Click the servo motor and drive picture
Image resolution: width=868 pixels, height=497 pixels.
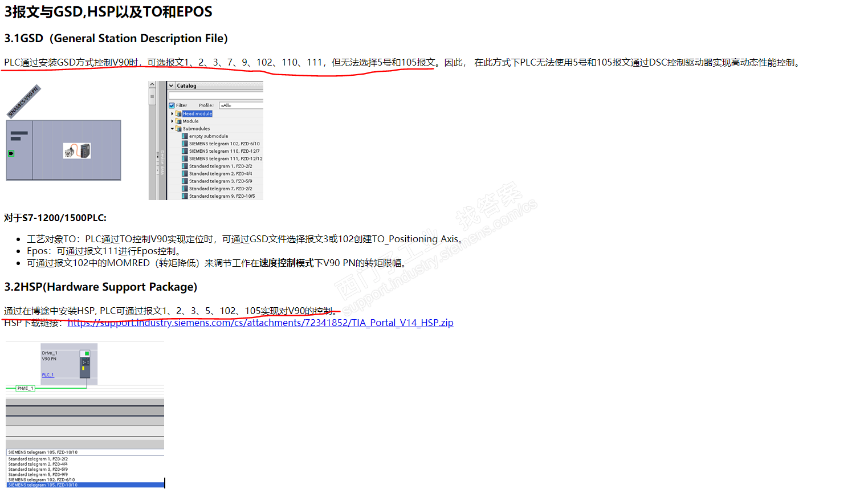[x=77, y=151]
